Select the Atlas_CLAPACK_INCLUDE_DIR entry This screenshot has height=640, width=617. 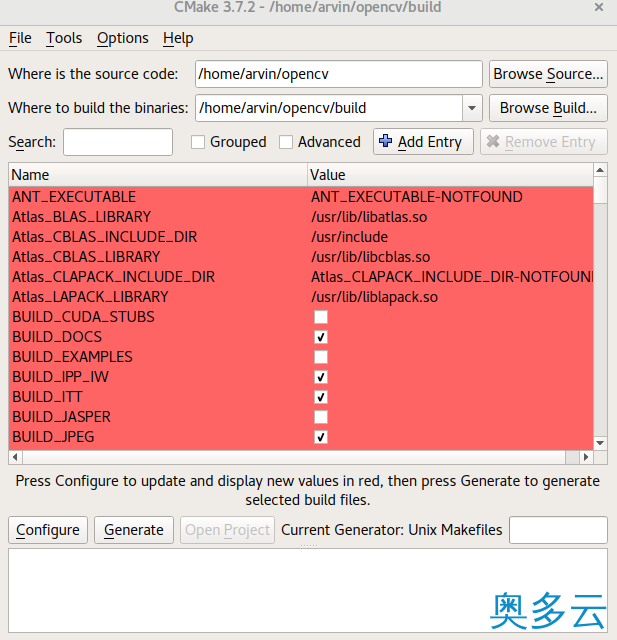coord(113,277)
